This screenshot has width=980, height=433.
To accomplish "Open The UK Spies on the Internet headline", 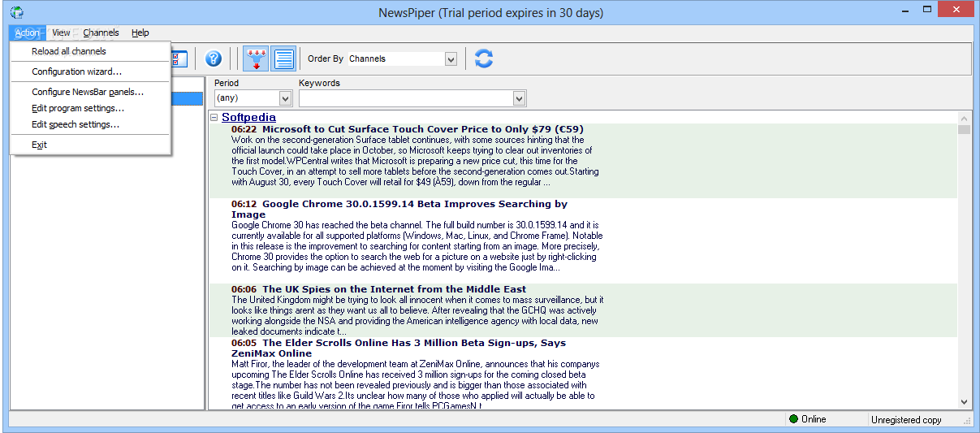I will pyautogui.click(x=394, y=289).
